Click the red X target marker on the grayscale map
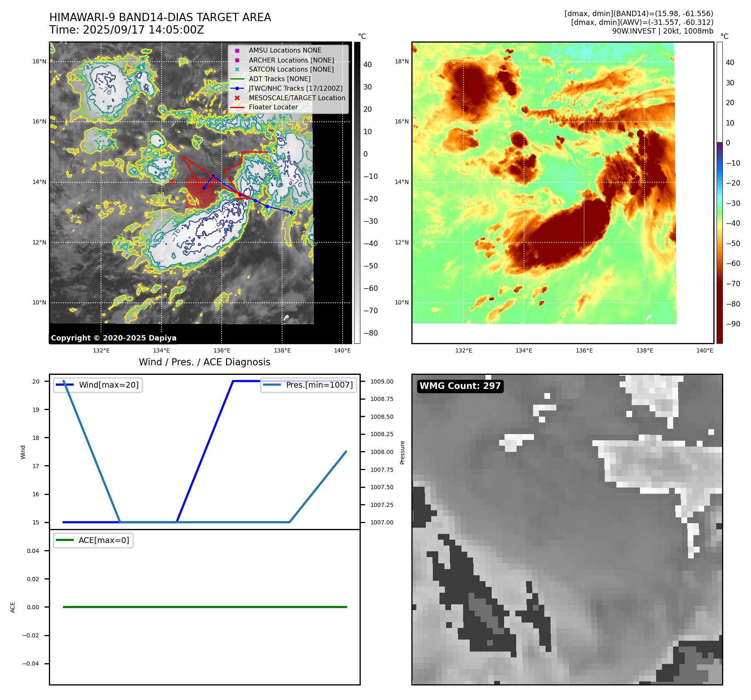This screenshot has height=700, width=751. coord(171,182)
